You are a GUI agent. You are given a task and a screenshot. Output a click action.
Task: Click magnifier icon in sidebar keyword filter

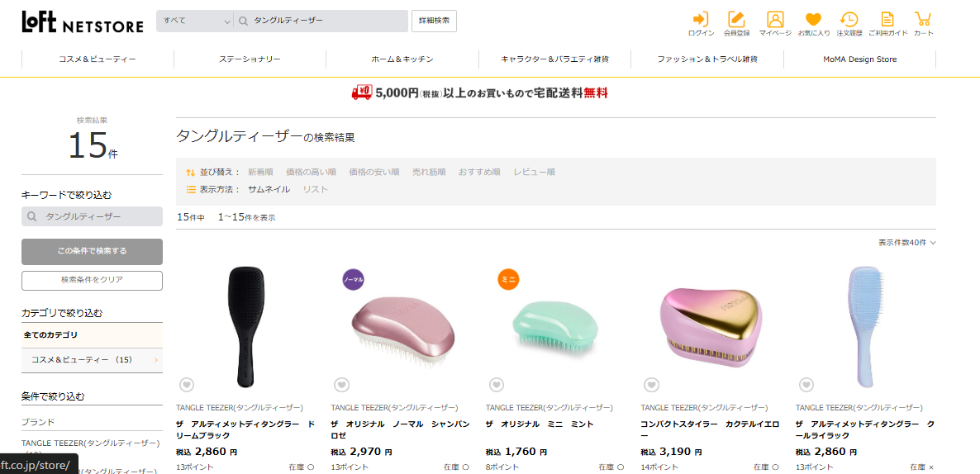[x=32, y=216]
